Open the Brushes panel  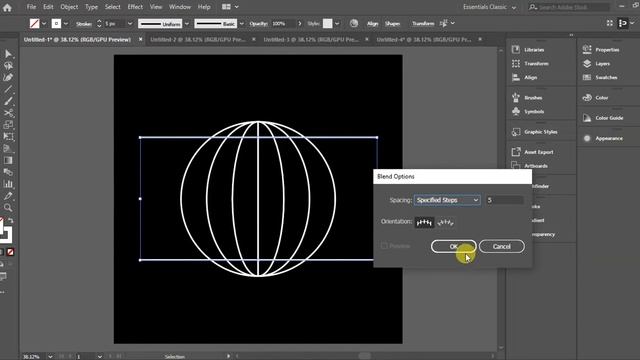527,98
